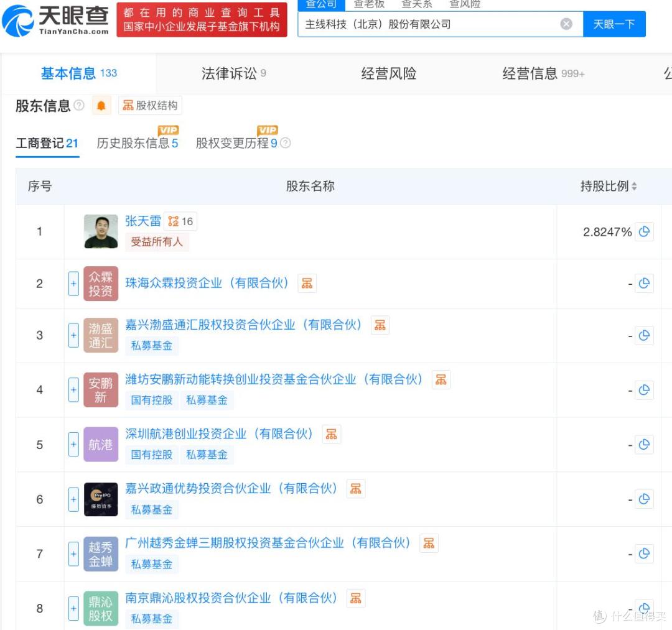Open pie chart icon for 嘉兴政通优势 row

(x=644, y=499)
